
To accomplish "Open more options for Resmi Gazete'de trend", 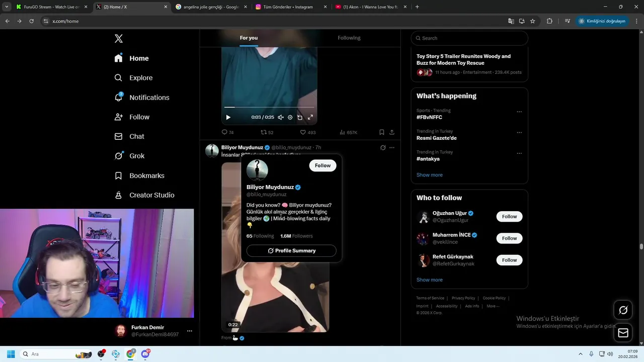I will tap(519, 133).
